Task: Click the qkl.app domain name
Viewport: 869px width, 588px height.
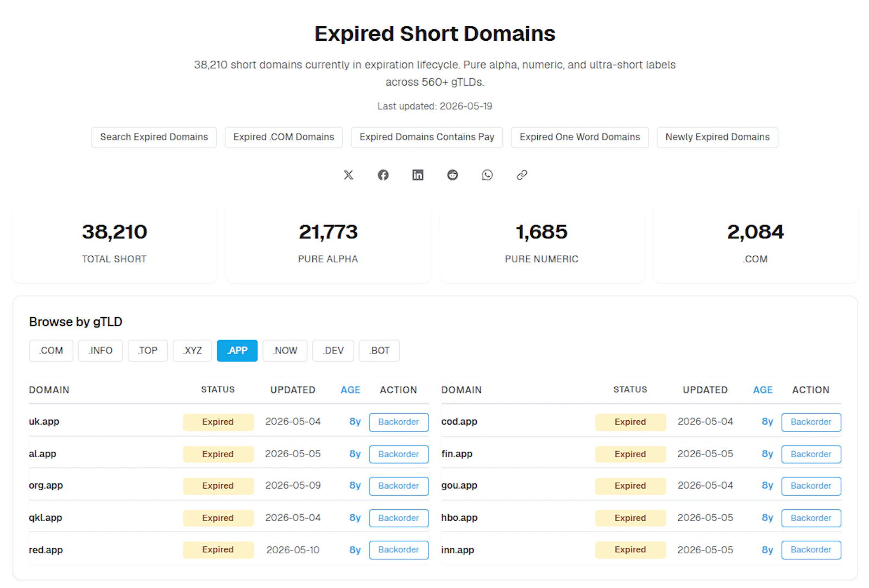Action: [46, 517]
